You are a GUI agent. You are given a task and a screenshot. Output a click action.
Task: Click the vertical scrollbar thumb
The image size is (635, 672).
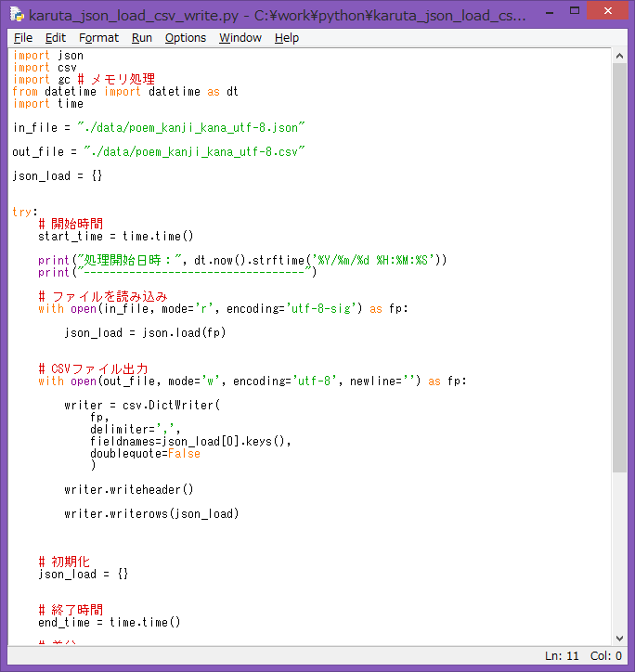(x=620, y=269)
